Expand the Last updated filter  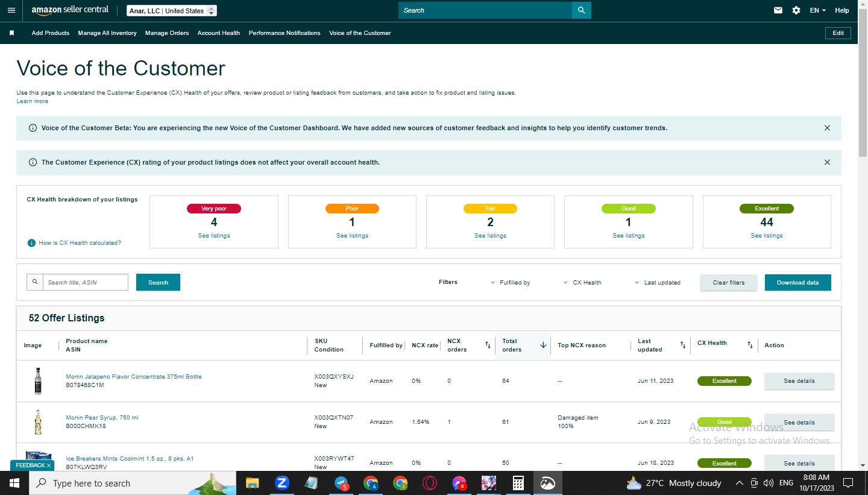(x=658, y=282)
